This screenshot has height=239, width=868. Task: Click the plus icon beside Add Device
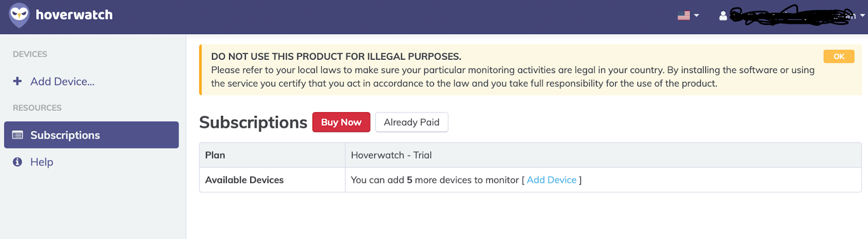click(x=17, y=81)
